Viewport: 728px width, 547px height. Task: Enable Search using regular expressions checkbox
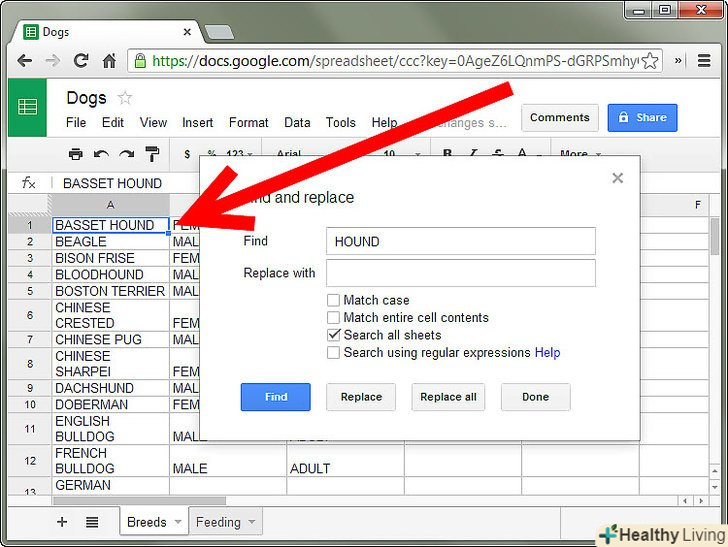pos(333,352)
